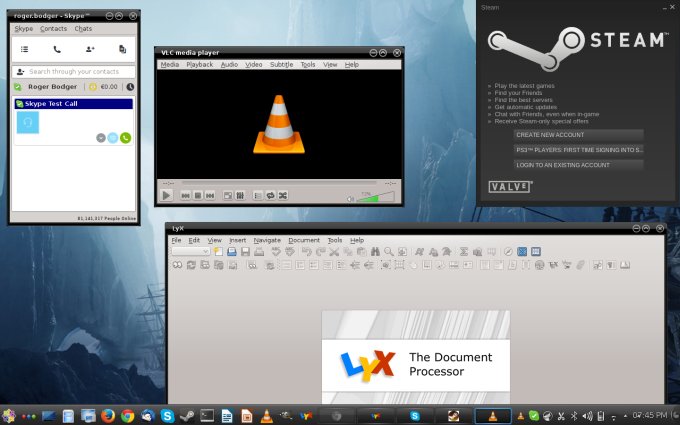
Task: Stop playback in VLC
Action: coord(198,196)
